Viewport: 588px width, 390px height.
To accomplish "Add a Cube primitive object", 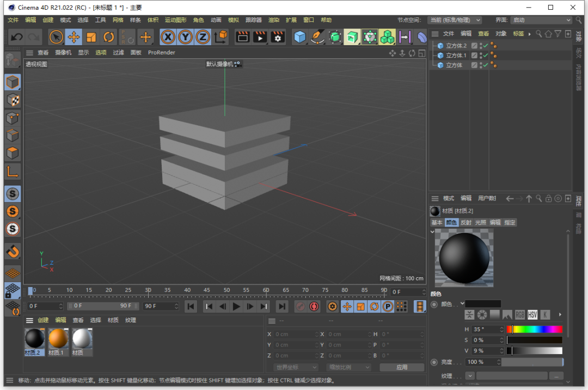I will tap(299, 37).
